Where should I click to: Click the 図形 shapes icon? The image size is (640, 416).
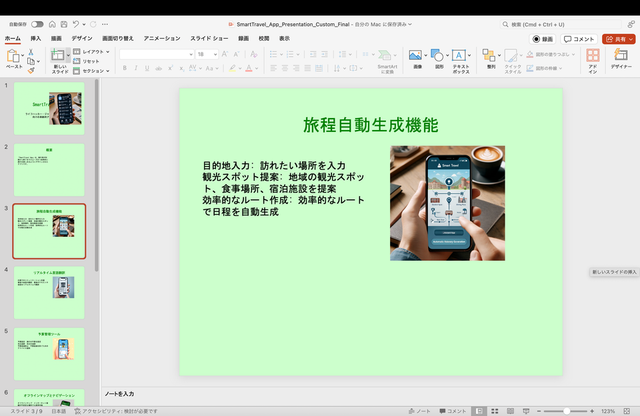pos(438,56)
